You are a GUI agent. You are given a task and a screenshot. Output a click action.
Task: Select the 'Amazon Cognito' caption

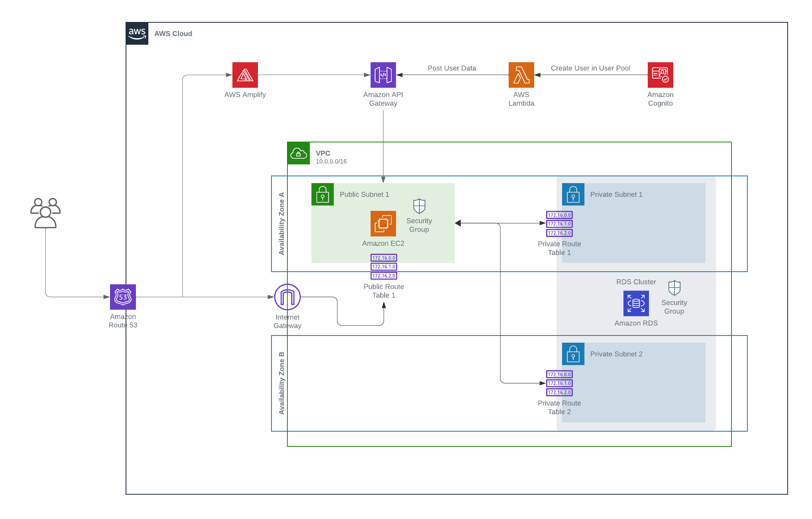coord(661,99)
